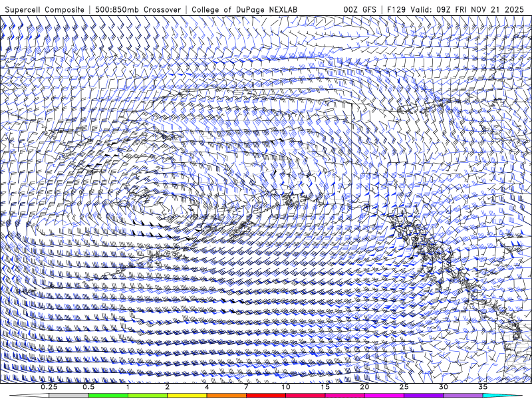Click the "35" scale label
The image size is (532, 399).
(x=483, y=387)
